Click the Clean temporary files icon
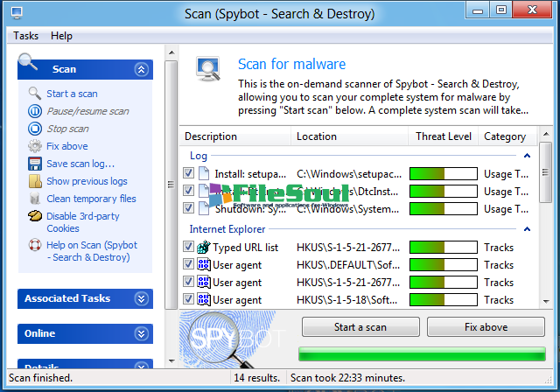560x392 pixels. 35,199
